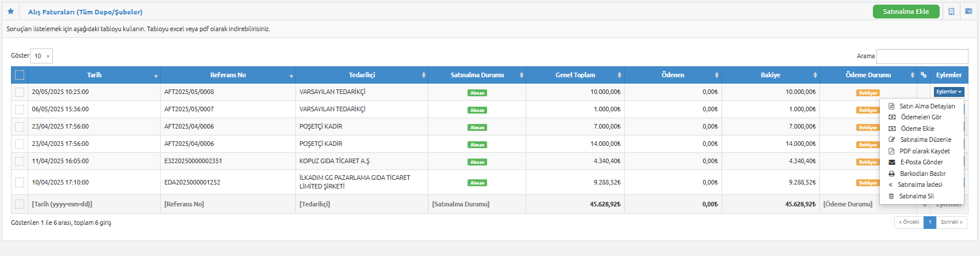
Task: Click the star favorite icon
Action: tap(10, 11)
